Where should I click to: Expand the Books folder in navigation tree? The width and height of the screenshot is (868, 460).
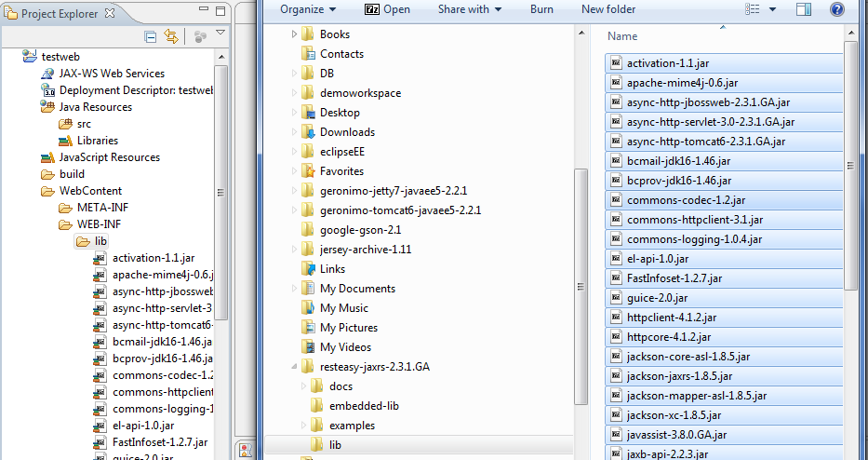click(x=295, y=34)
